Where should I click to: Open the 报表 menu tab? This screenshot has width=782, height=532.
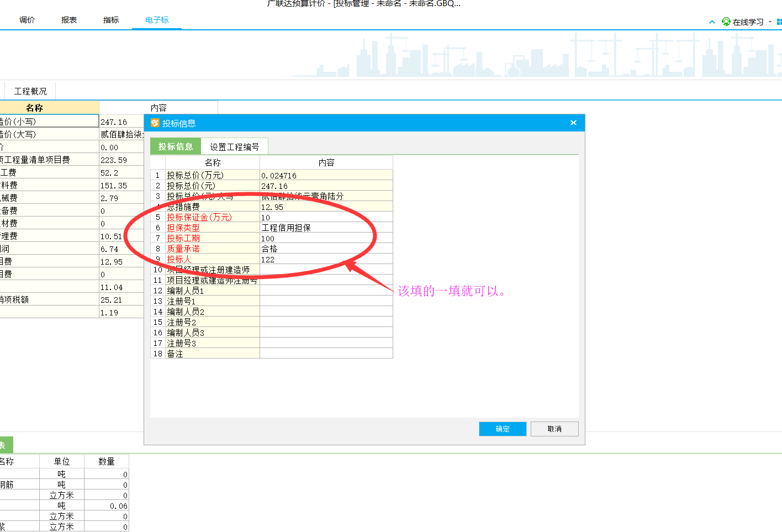[69, 20]
